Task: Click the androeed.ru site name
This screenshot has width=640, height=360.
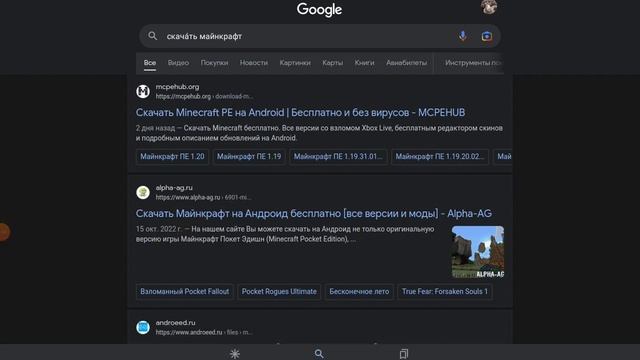Action: (176, 323)
